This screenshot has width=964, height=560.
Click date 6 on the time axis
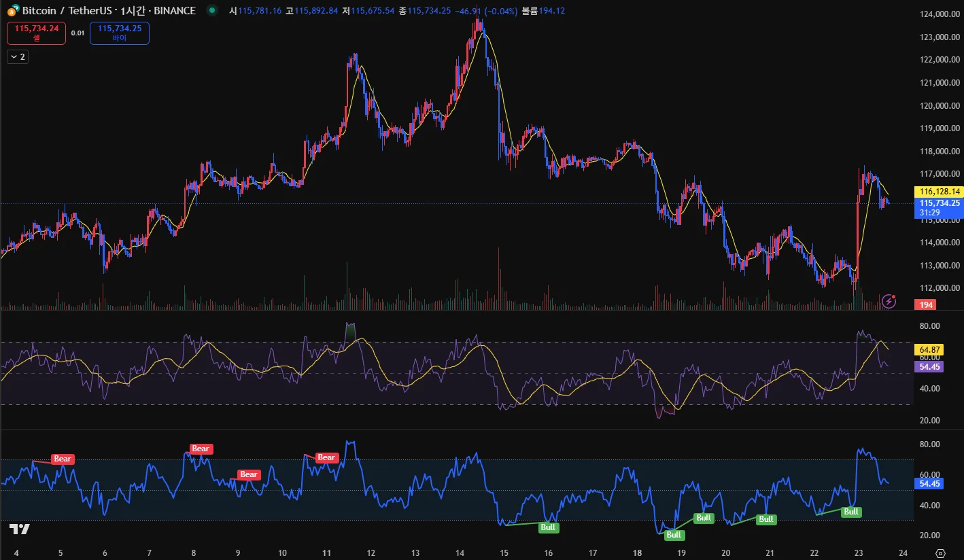pos(105,553)
